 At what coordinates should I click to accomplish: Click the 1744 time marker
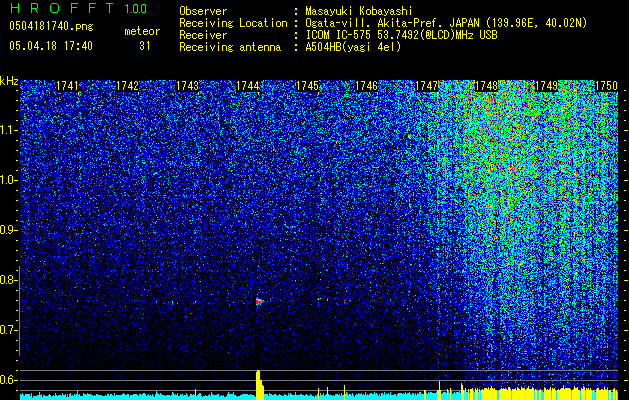tap(248, 86)
